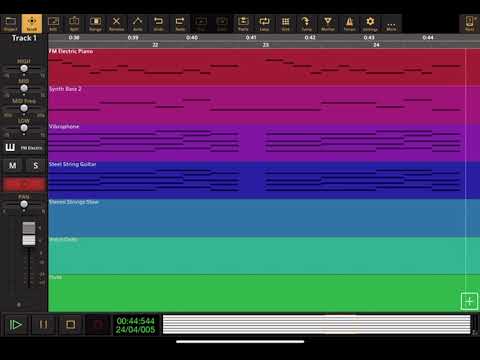Pause playback
Screen dimensions: 480x360
point(43,324)
